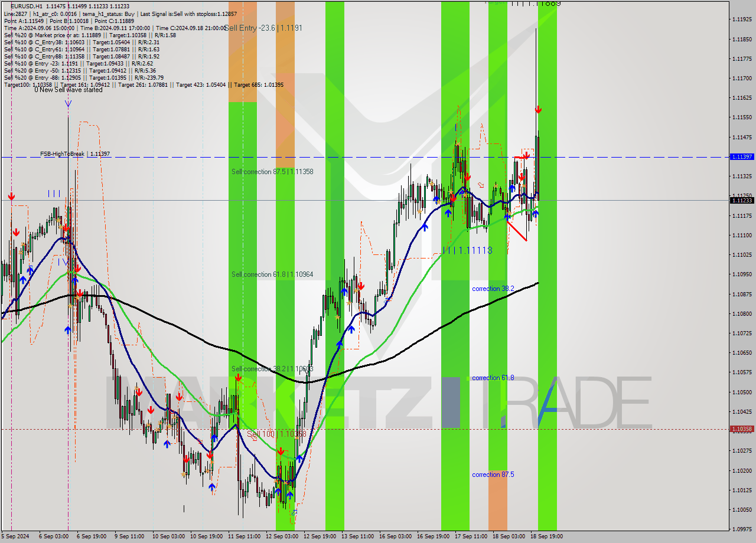Select 'Sell correction 61.8 | 1.10964' label

[x=272, y=274]
